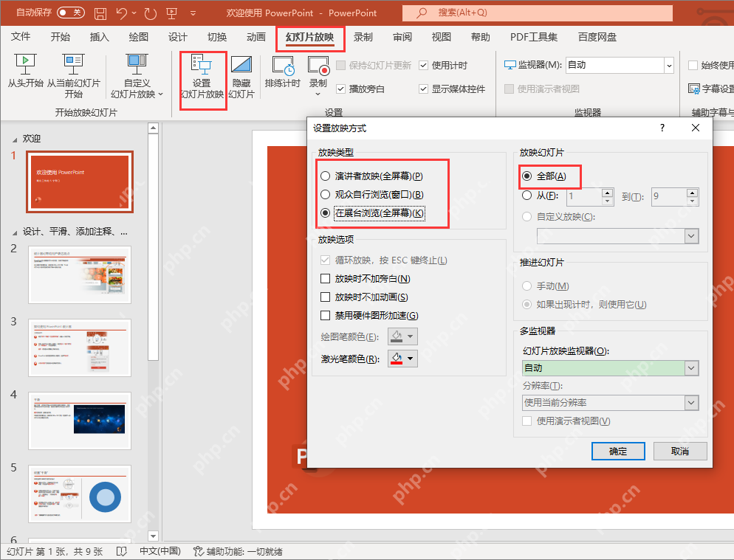Toggle 显示媒体控件 checkbox
This screenshot has height=560, width=734.
[424, 89]
